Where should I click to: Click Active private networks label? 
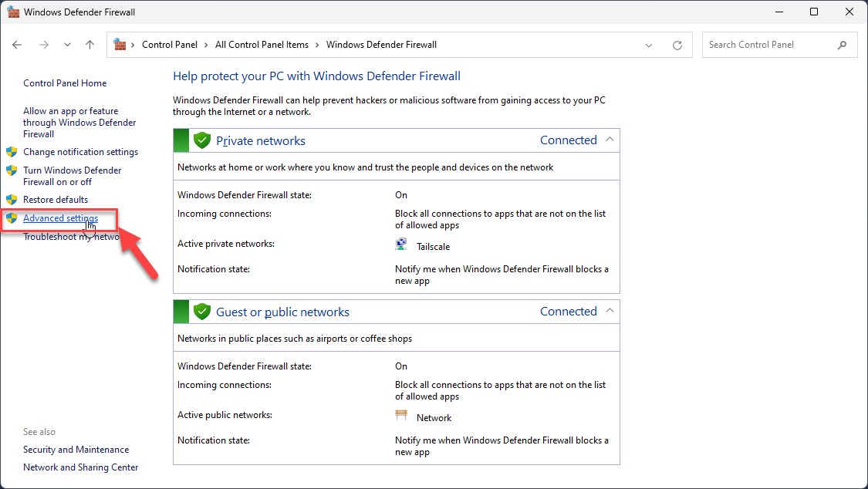point(226,244)
